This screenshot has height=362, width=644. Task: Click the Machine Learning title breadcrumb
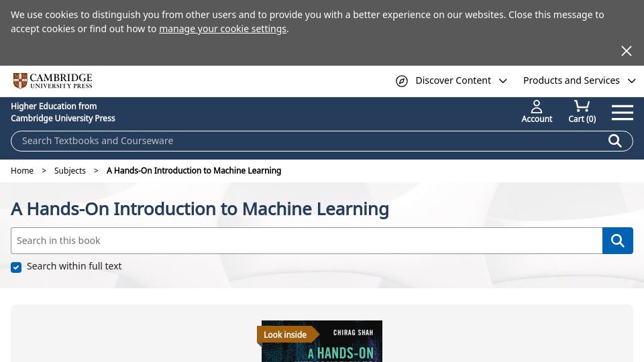point(194,171)
